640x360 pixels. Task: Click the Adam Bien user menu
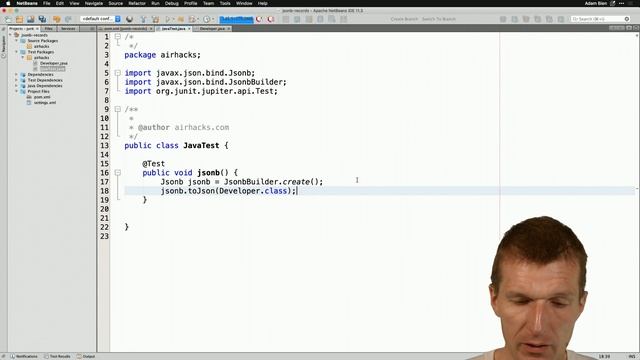pos(597,3)
